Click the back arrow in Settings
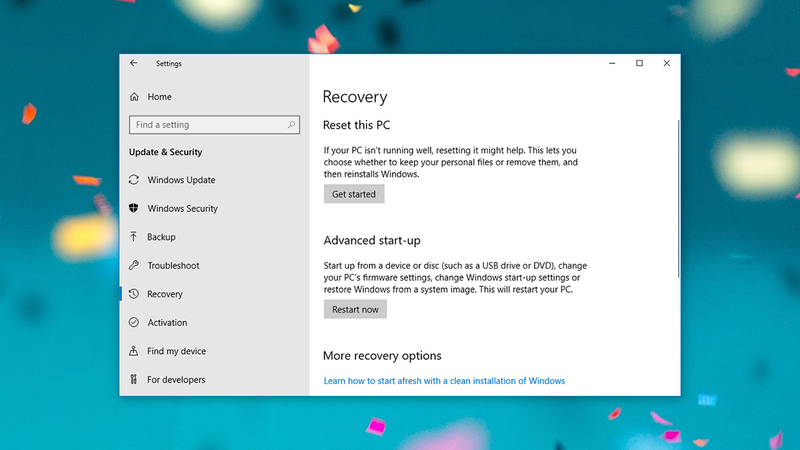The image size is (800, 450). coord(134,63)
